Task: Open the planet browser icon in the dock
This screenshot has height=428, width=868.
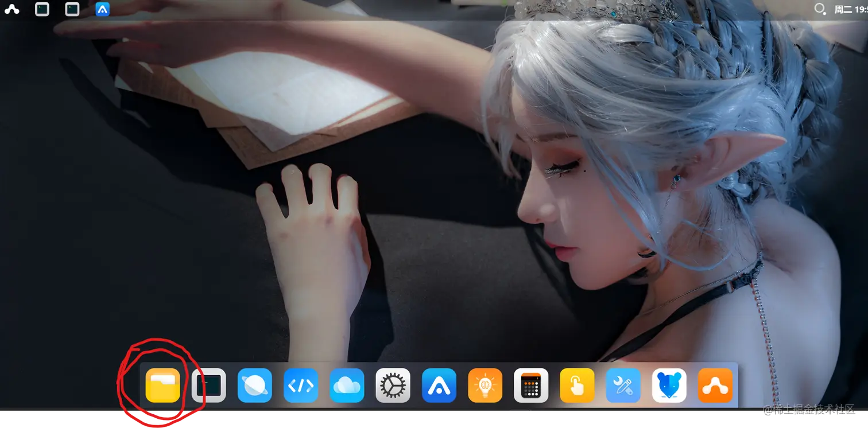Action: click(x=255, y=385)
